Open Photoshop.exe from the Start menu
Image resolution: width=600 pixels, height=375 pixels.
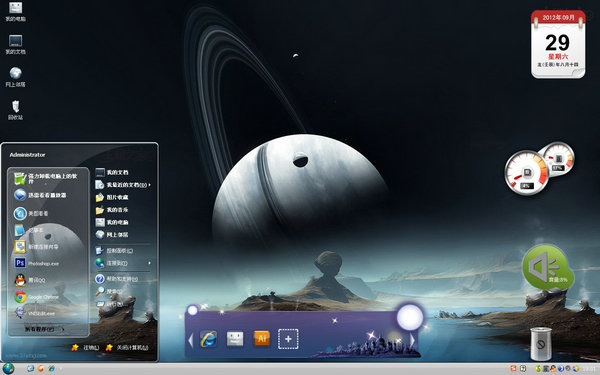tap(37, 263)
